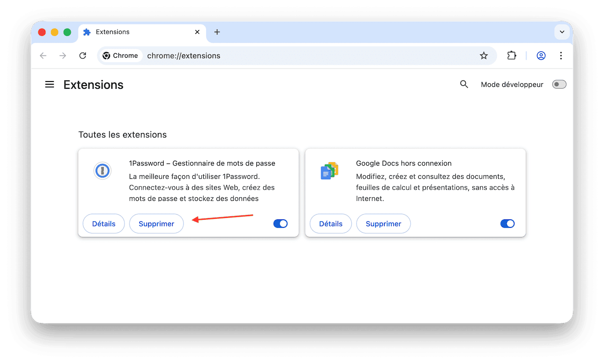Supprimer the 1Password extension
The image size is (604, 364).
pos(156,223)
